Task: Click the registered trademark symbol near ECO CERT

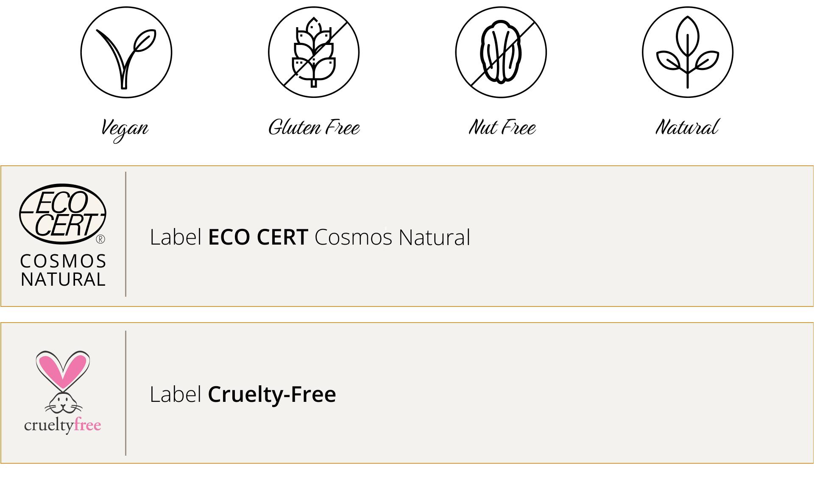Action: pyautogui.click(x=100, y=239)
